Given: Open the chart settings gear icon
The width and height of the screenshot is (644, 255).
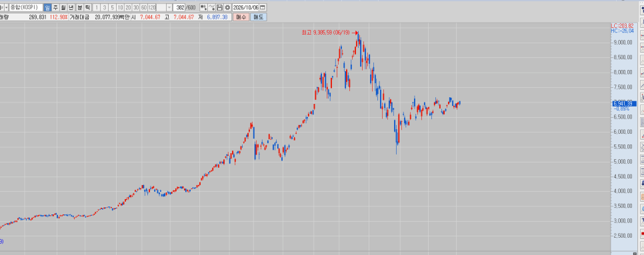Looking at the screenshot, I should point(227,7).
